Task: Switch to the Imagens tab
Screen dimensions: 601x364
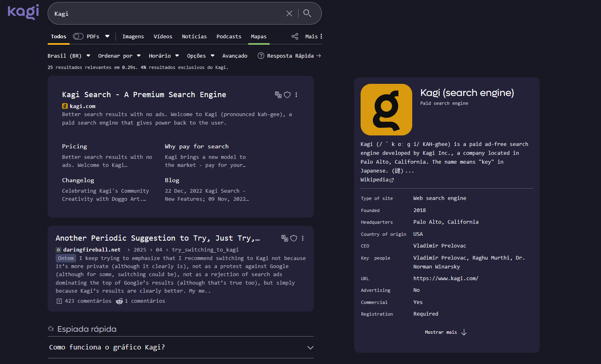Action: [133, 36]
